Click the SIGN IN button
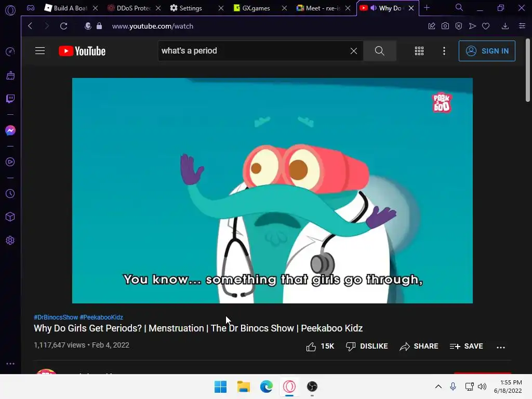The image size is (532, 399). tap(487, 51)
